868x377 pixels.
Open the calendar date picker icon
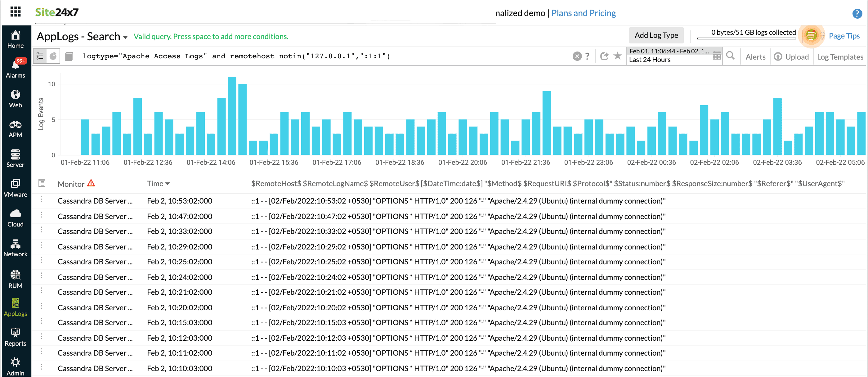pyautogui.click(x=716, y=56)
